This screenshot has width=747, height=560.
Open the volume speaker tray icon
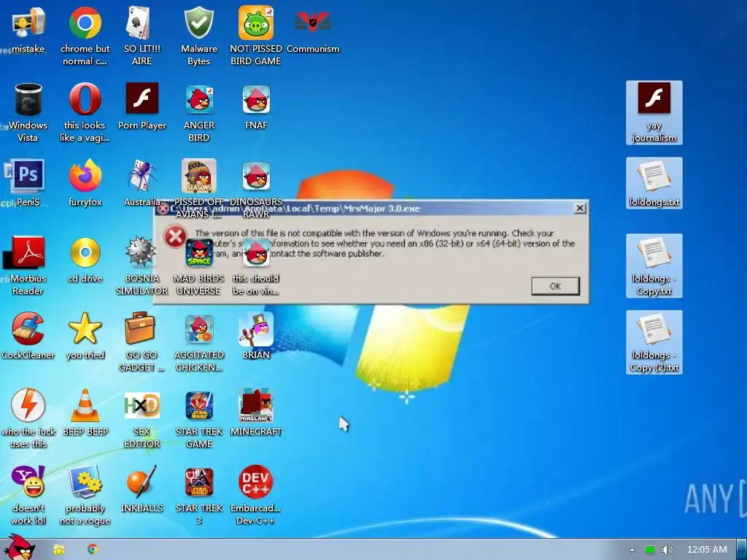(667, 550)
